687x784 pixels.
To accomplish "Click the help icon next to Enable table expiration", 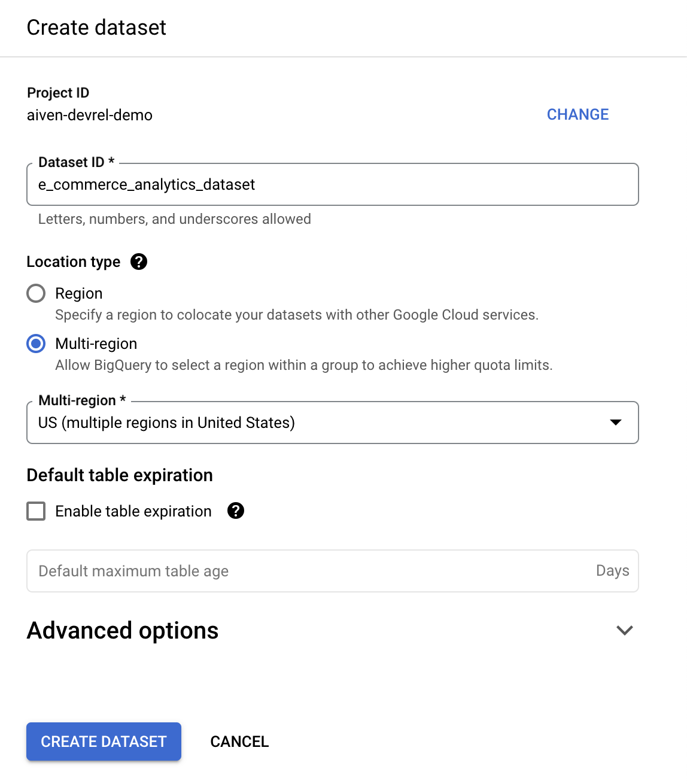I will tap(236, 511).
